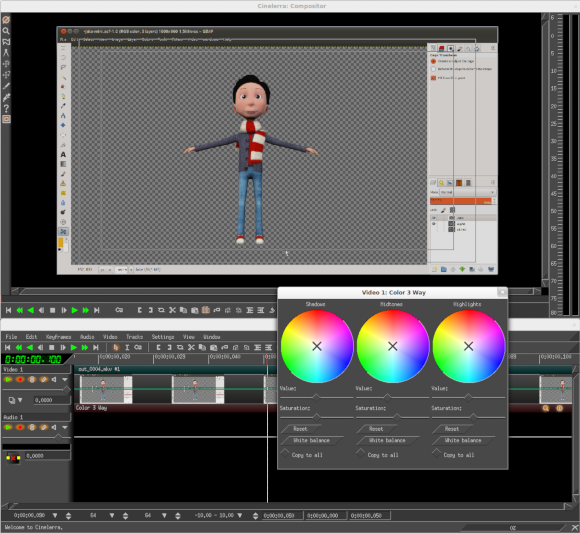Expand Audio 1 track options arrow
Viewport: 580px width, 533px height.
(65, 427)
